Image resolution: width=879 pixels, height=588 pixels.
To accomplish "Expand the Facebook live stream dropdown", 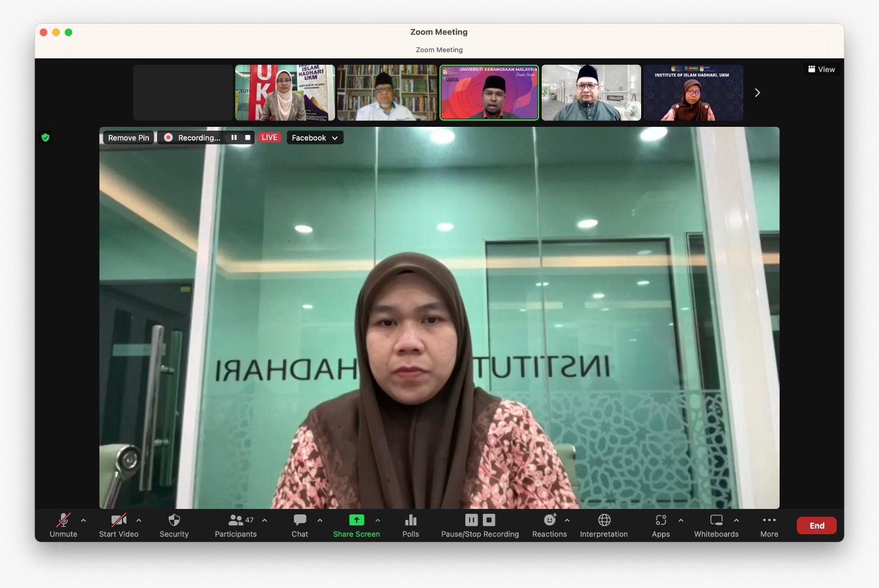I will click(315, 138).
